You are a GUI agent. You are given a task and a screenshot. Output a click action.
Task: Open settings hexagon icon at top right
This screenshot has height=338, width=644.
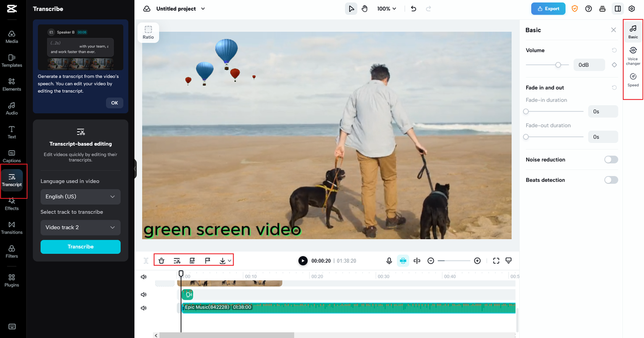(x=632, y=9)
